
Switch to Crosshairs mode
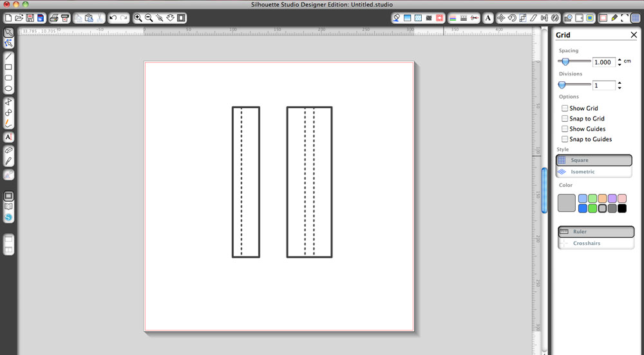pos(595,244)
